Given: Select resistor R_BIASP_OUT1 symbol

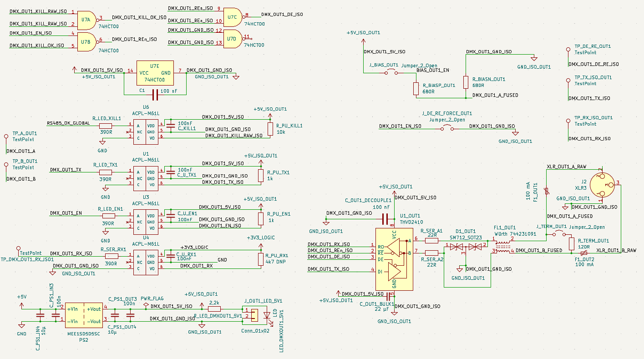Looking at the screenshot, I should click(416, 88).
